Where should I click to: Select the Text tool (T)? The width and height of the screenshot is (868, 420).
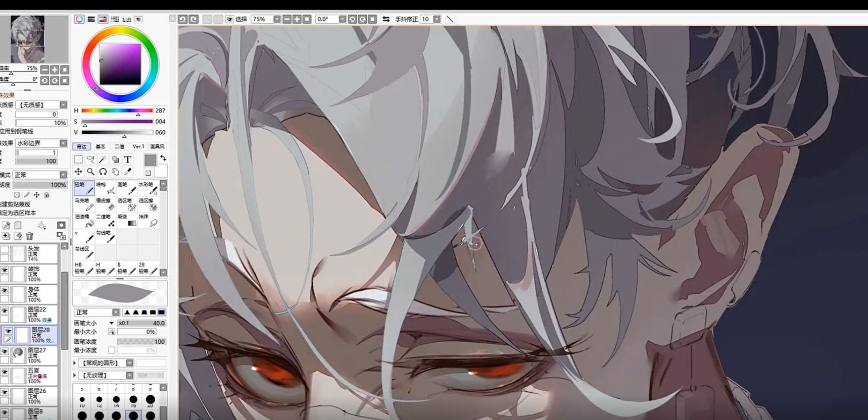click(x=127, y=160)
